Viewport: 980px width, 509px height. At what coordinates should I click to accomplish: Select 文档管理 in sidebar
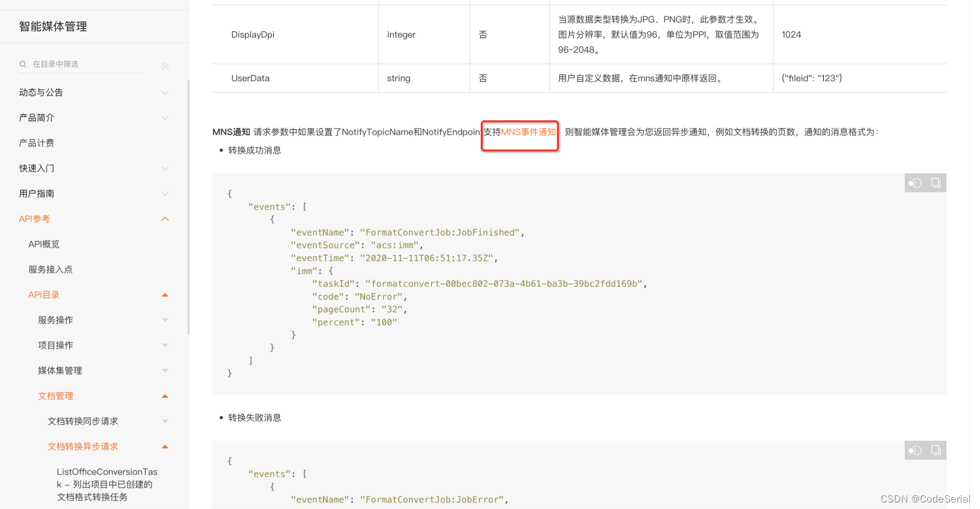coord(56,396)
